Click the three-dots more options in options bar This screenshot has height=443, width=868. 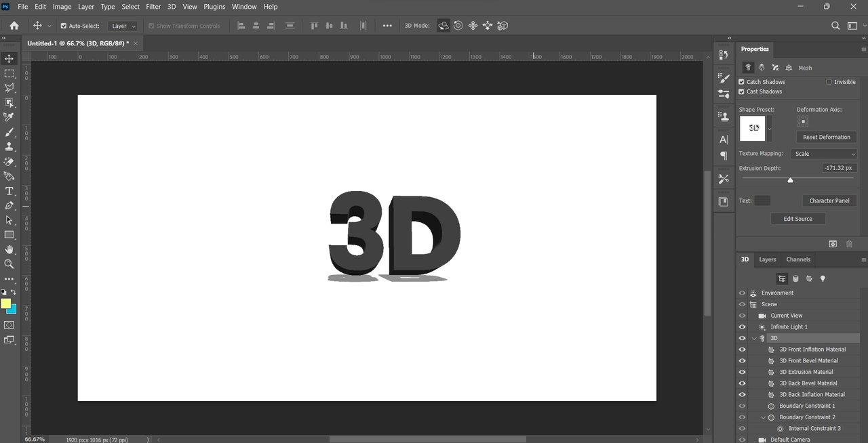387,26
